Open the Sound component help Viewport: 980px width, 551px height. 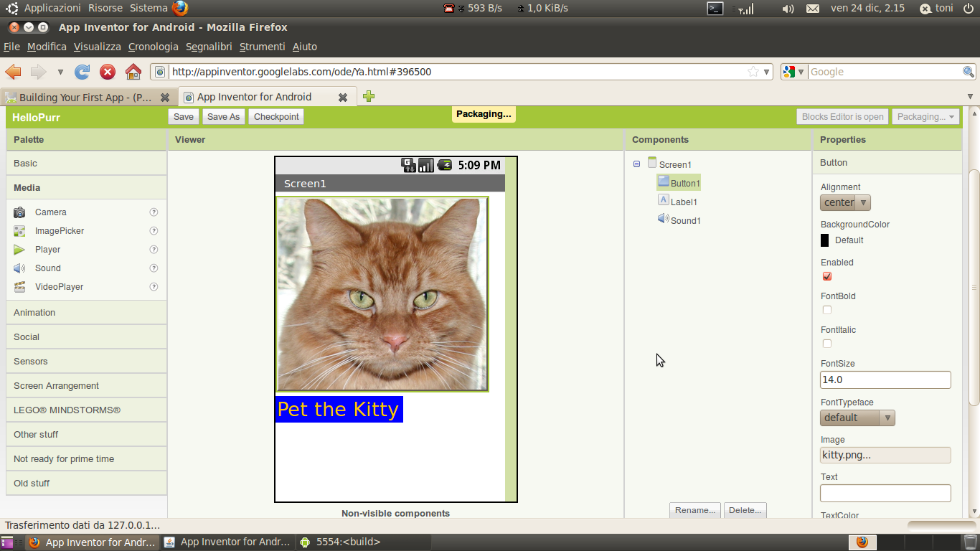pyautogui.click(x=153, y=268)
